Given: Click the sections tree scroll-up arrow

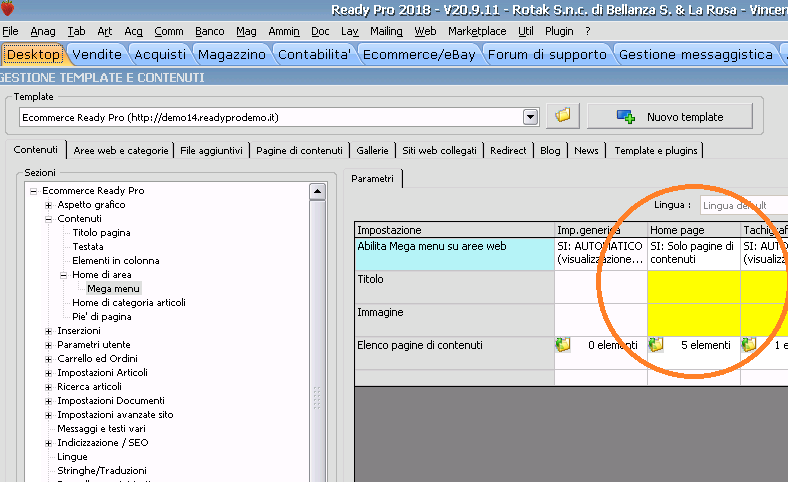Looking at the screenshot, I should [x=317, y=191].
